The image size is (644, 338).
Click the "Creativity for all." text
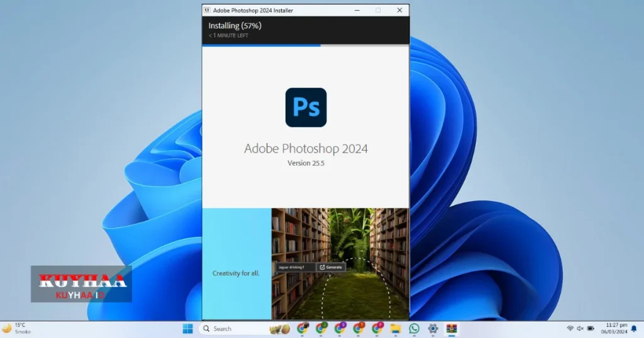point(236,273)
